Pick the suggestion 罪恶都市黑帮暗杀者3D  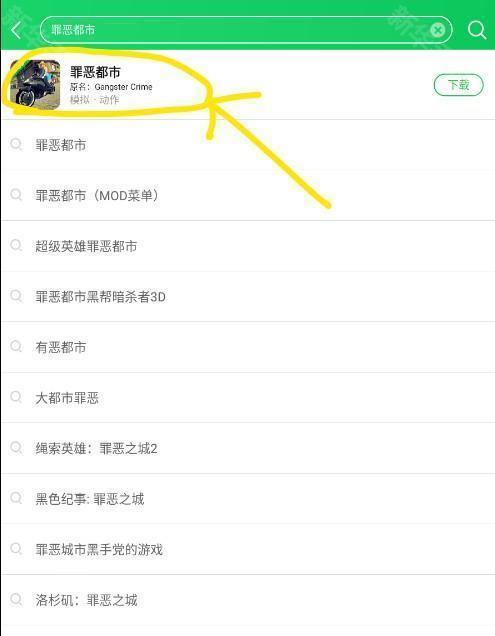[248, 297]
